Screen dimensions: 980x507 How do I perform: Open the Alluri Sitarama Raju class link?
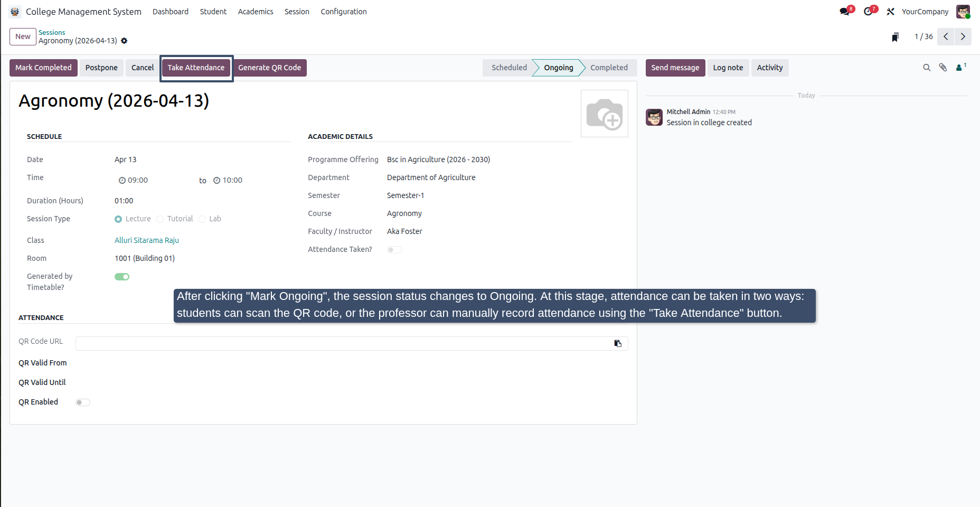point(147,240)
